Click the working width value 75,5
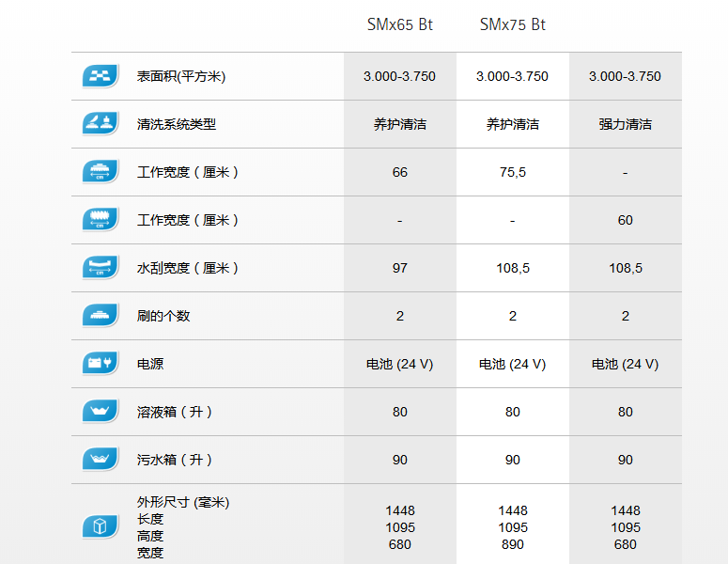Viewport: 728px width, 564px height. (x=513, y=172)
